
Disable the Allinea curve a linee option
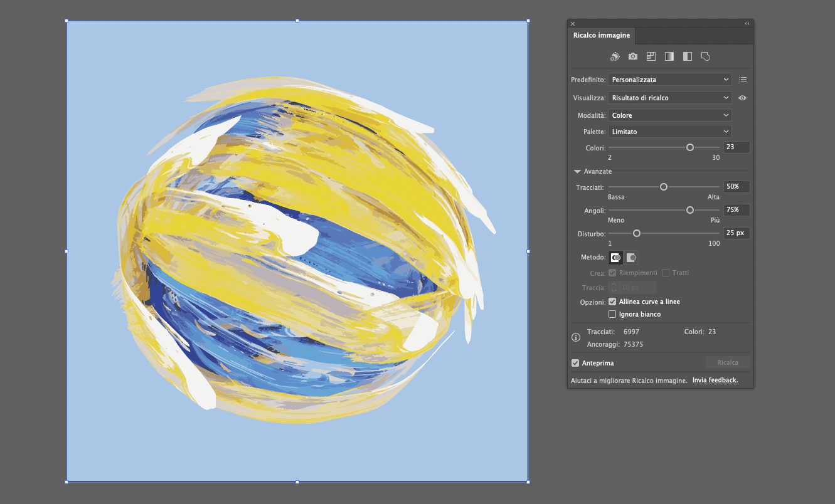(x=612, y=302)
